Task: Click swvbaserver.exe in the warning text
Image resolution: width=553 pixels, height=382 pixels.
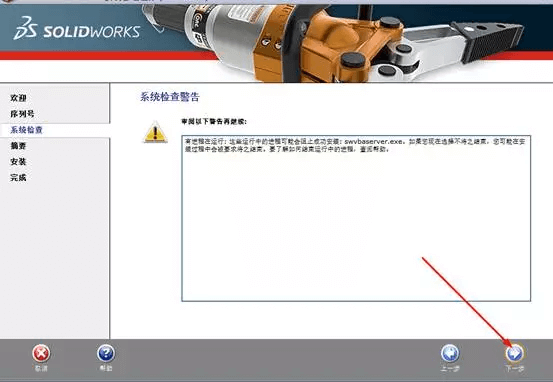Action: coord(373,141)
